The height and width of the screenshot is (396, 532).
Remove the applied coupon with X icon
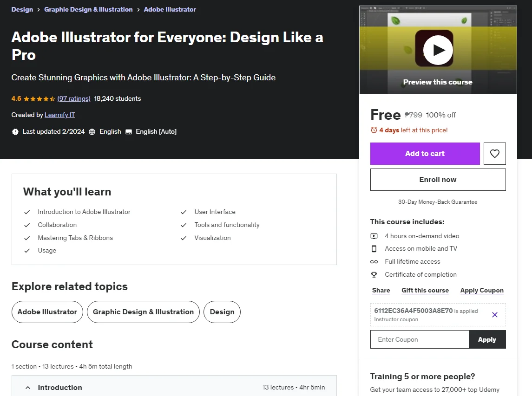click(495, 315)
